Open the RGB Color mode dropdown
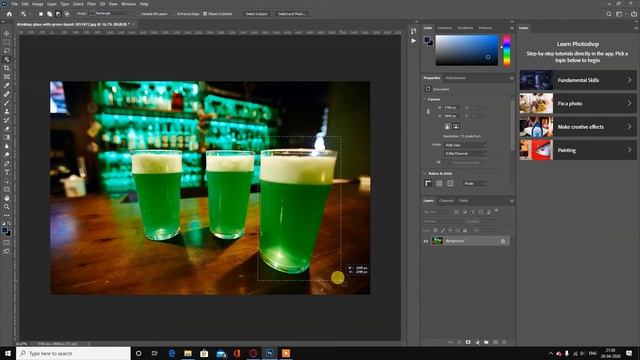Viewport: 640px width, 360px height. (x=465, y=145)
